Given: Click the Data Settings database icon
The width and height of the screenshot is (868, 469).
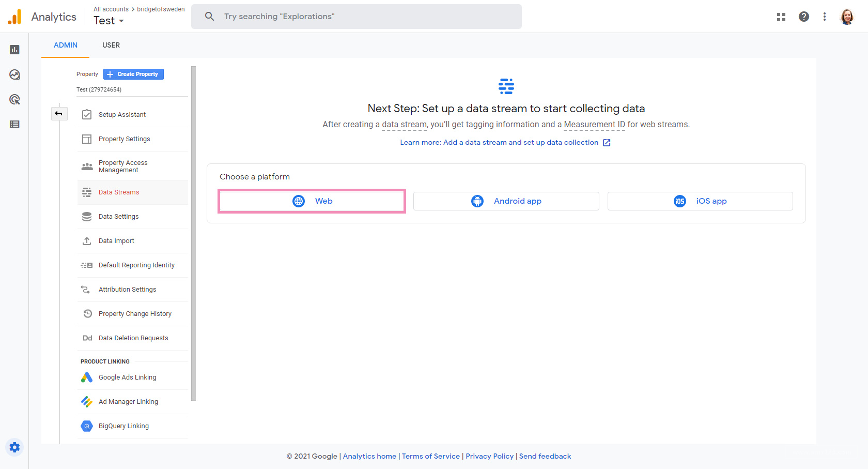Looking at the screenshot, I should (87, 217).
